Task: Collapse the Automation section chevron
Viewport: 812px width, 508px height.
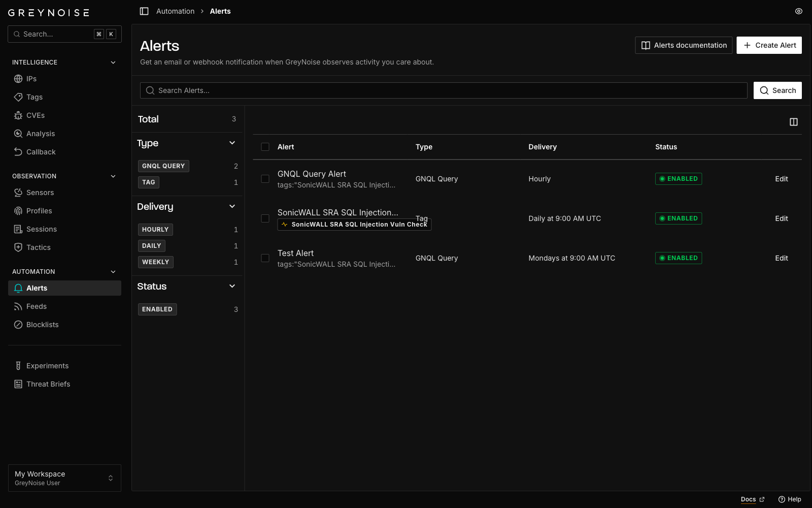Action: tap(113, 272)
